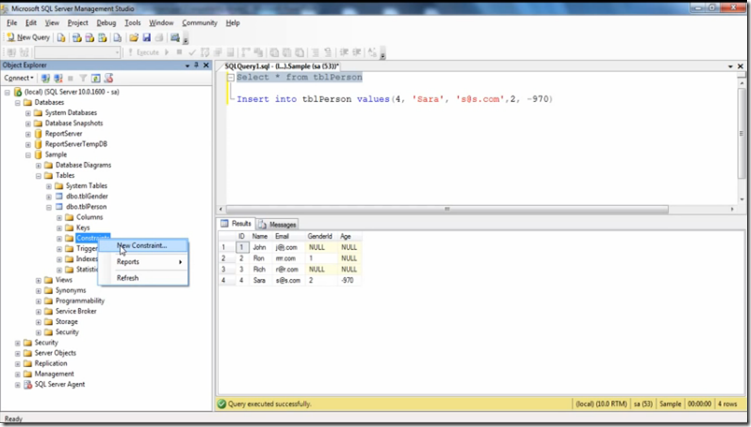
Task: Open the Community menu
Action: pos(199,22)
